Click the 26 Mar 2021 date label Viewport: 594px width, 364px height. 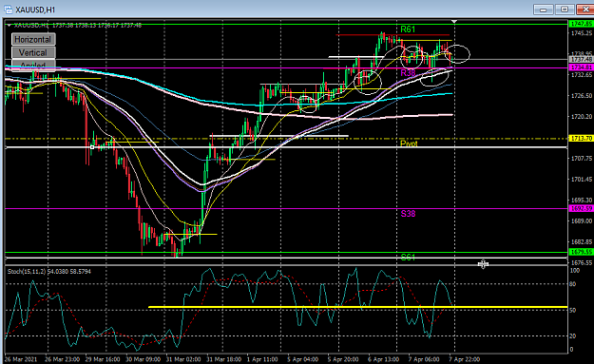pyautogui.click(x=21, y=359)
